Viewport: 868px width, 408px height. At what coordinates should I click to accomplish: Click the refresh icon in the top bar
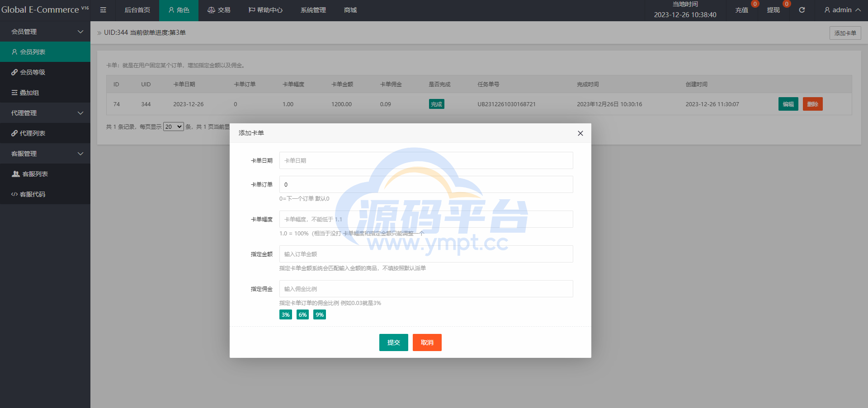[802, 10]
